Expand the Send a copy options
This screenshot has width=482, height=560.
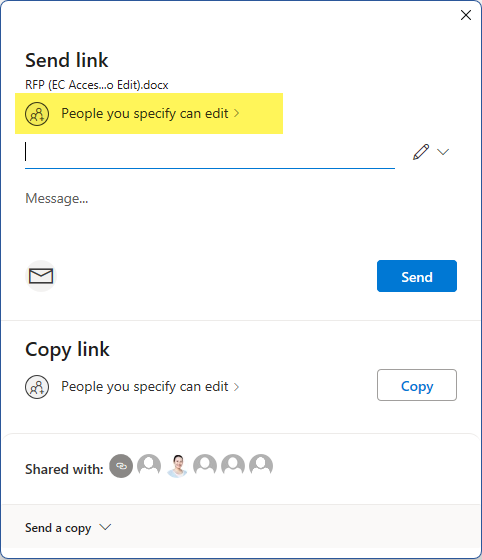pos(105,527)
